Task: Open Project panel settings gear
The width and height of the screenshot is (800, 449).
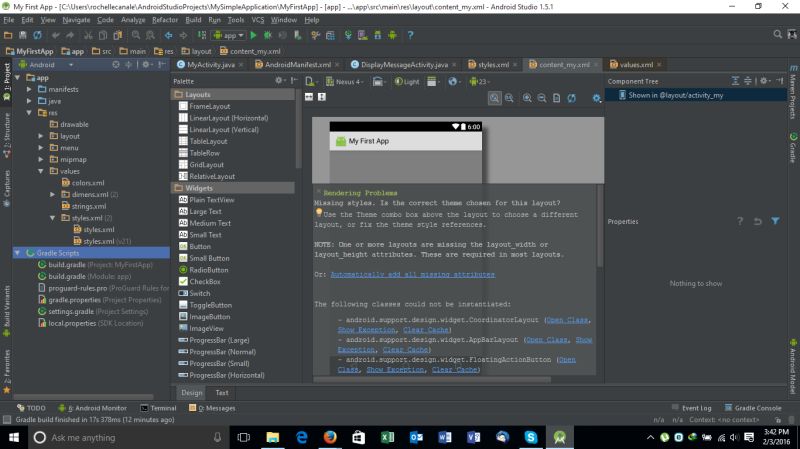Action: tap(146, 65)
